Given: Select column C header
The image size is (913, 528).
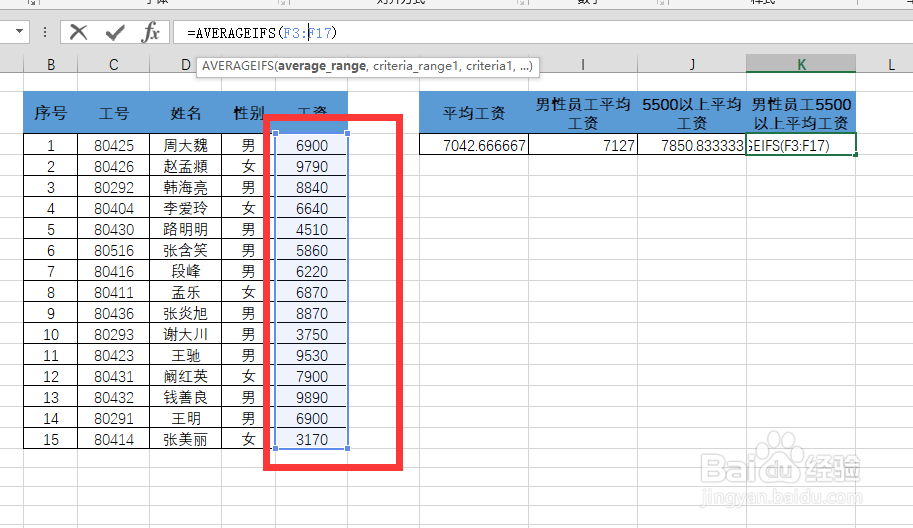Looking at the screenshot, I should pos(114,65).
